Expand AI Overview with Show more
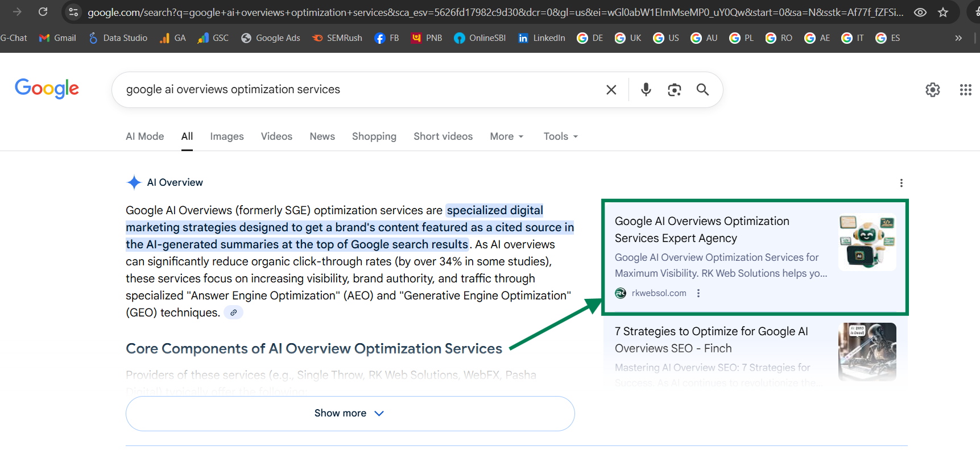This screenshot has width=980, height=450. coord(350,414)
